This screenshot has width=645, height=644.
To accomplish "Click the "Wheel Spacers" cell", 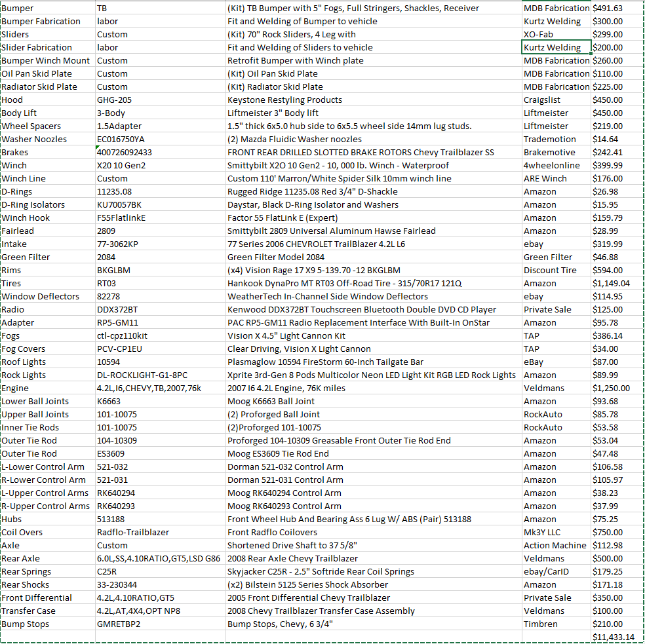I will [48, 126].
